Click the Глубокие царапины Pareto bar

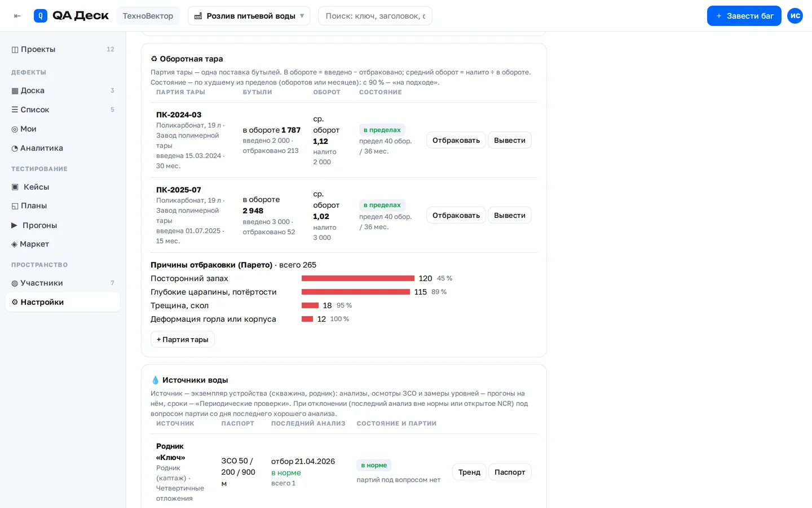click(356, 292)
